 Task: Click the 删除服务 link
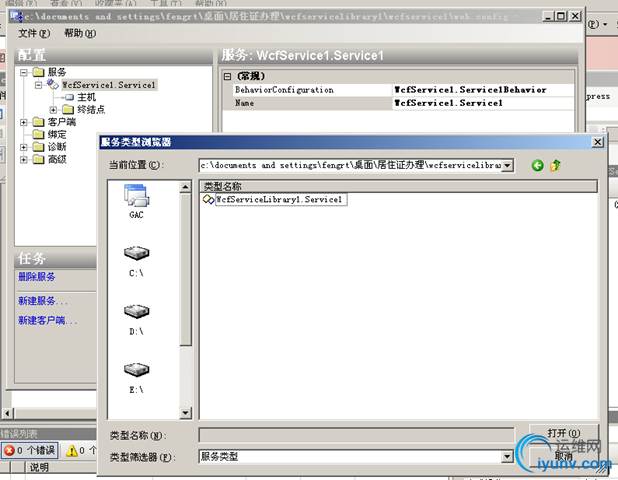pyautogui.click(x=37, y=277)
